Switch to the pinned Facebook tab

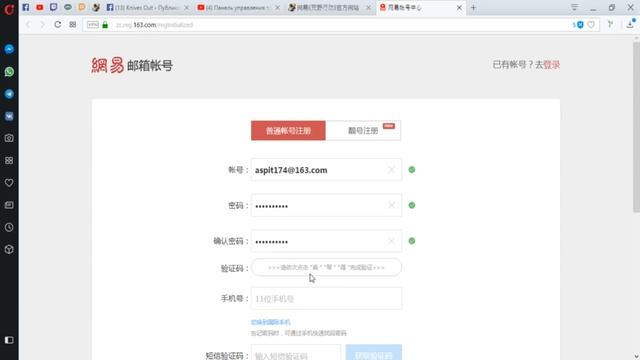(x=26, y=7)
